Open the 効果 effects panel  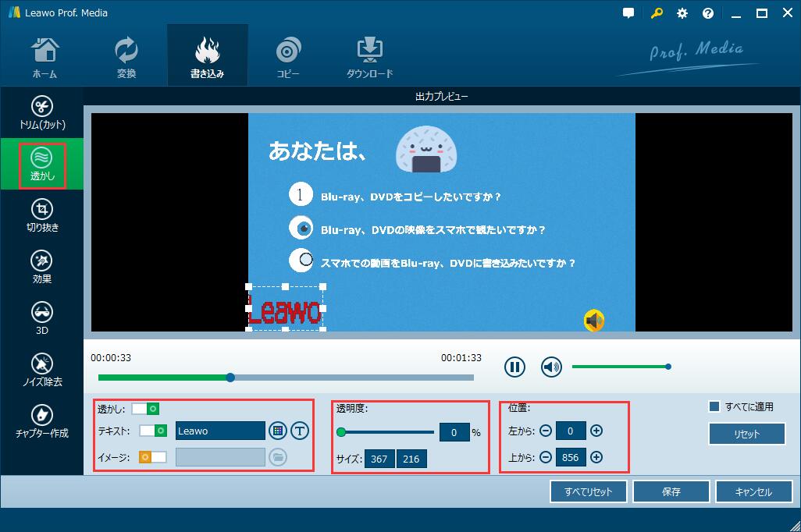pos(43,265)
